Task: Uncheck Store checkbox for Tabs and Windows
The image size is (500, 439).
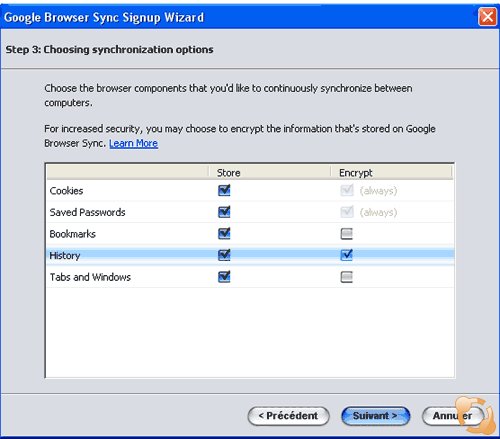Action: 224,277
